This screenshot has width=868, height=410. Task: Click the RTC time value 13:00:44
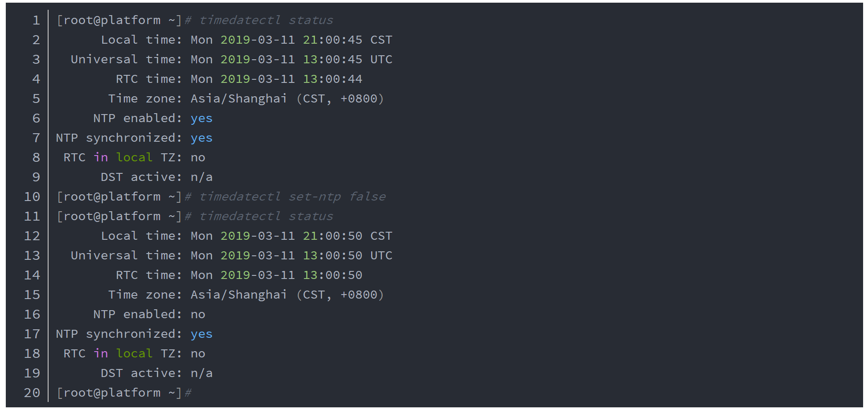(332, 79)
